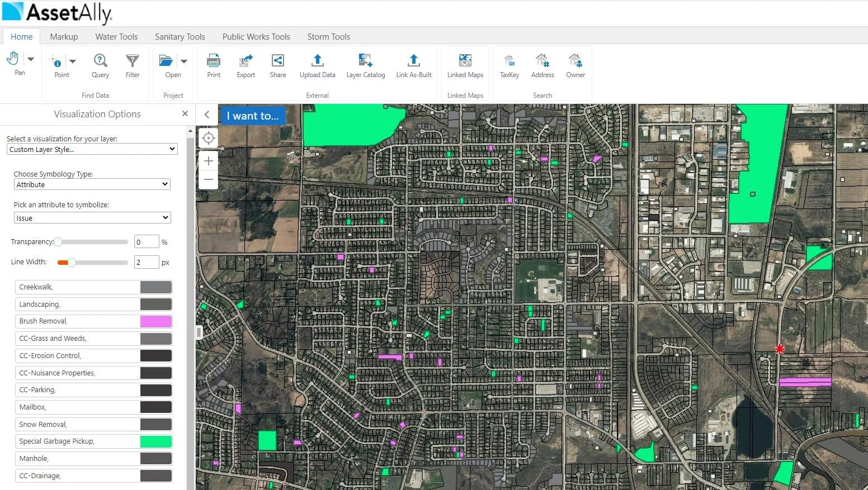Click the red star marker on map
Viewport: 868px width, 490px height.
(x=780, y=349)
